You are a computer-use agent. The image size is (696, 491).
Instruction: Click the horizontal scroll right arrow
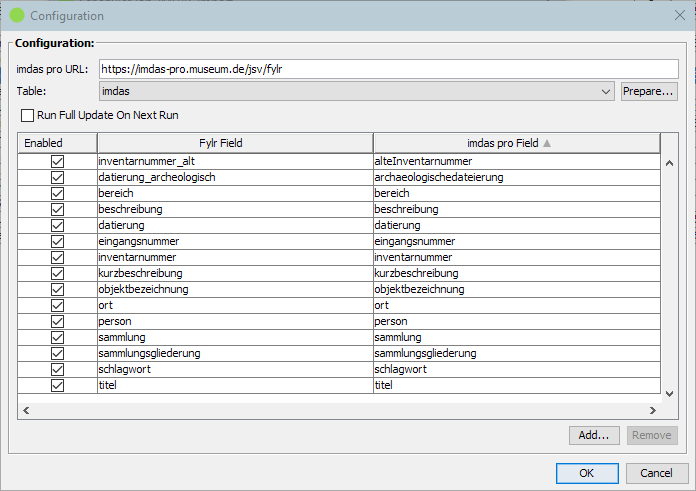tap(652, 411)
